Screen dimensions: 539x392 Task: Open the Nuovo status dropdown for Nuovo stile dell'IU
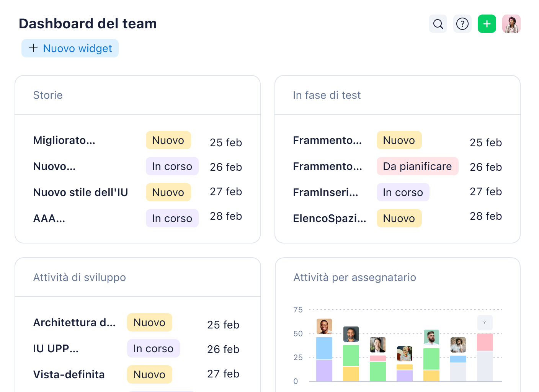[x=168, y=192]
